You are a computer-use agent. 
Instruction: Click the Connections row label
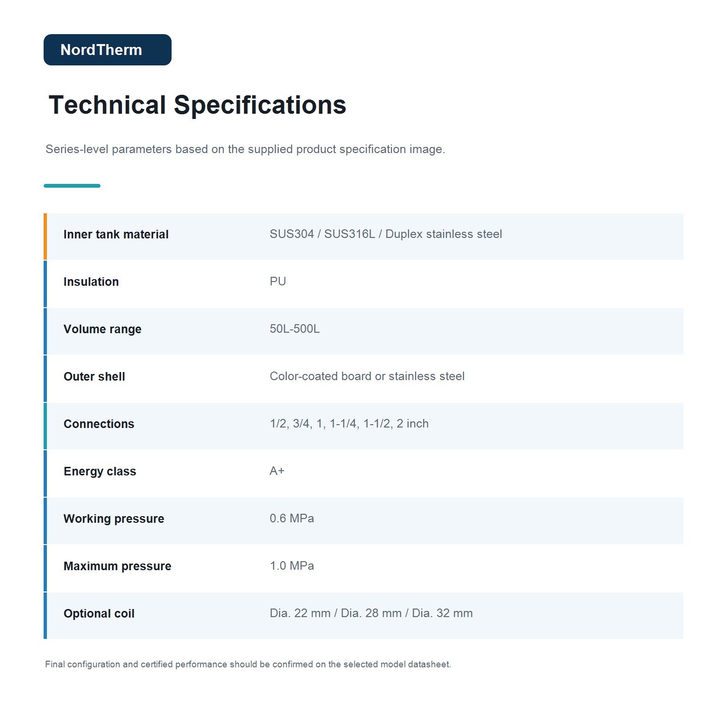coord(99,424)
